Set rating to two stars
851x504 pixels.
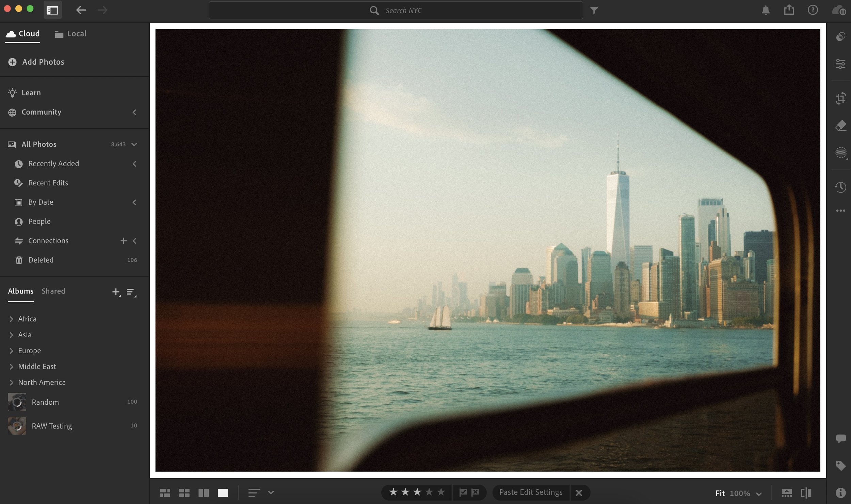405,492
